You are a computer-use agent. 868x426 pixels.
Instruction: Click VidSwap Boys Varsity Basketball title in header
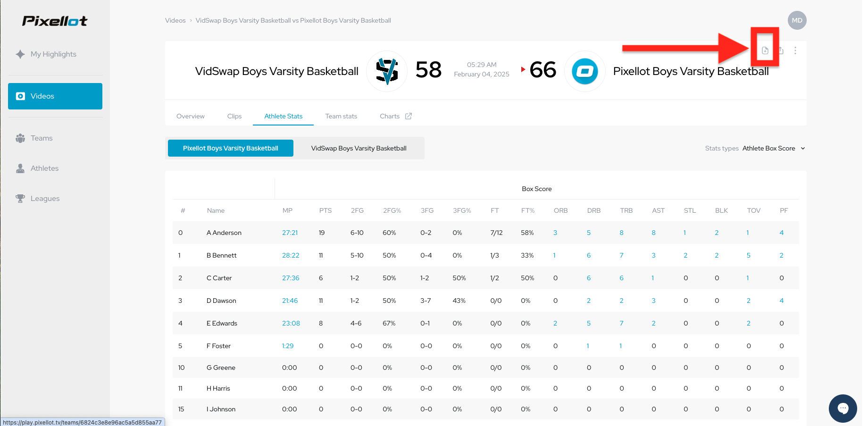coord(277,71)
